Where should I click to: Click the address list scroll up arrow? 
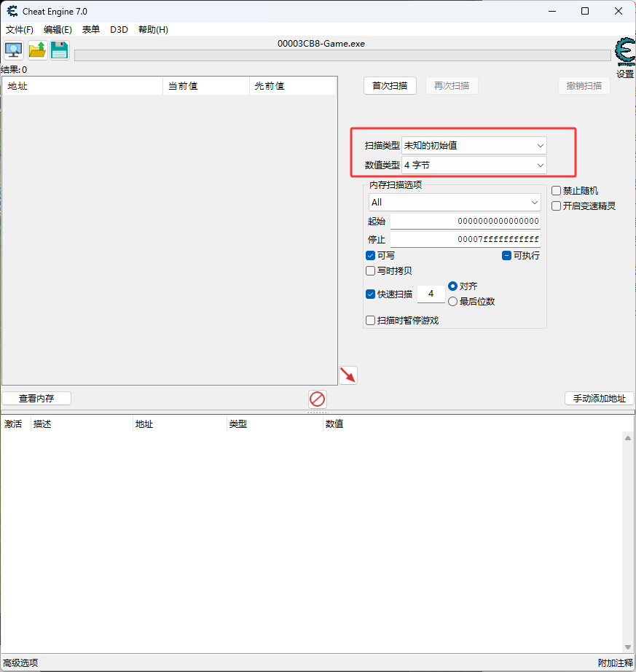click(x=628, y=438)
